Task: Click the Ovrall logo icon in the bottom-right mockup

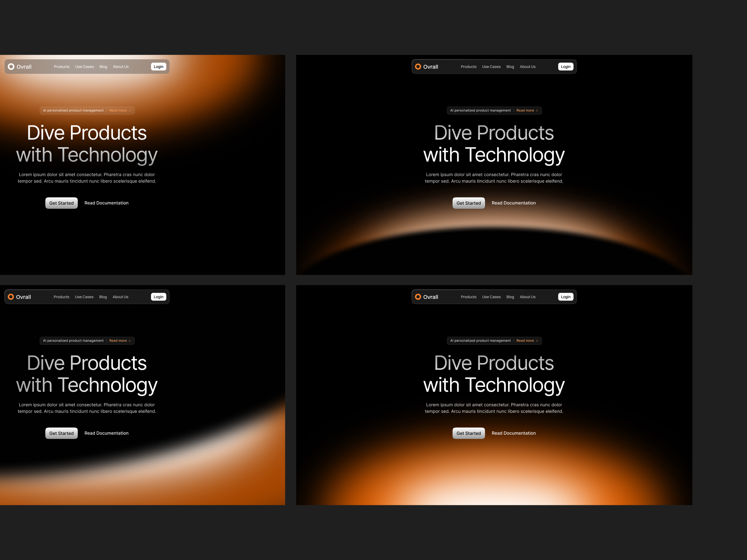Action: 418,297
